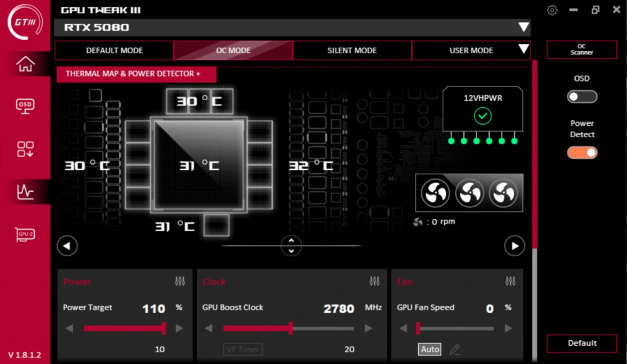Open the OSD settings sidebar icon

coord(25,106)
